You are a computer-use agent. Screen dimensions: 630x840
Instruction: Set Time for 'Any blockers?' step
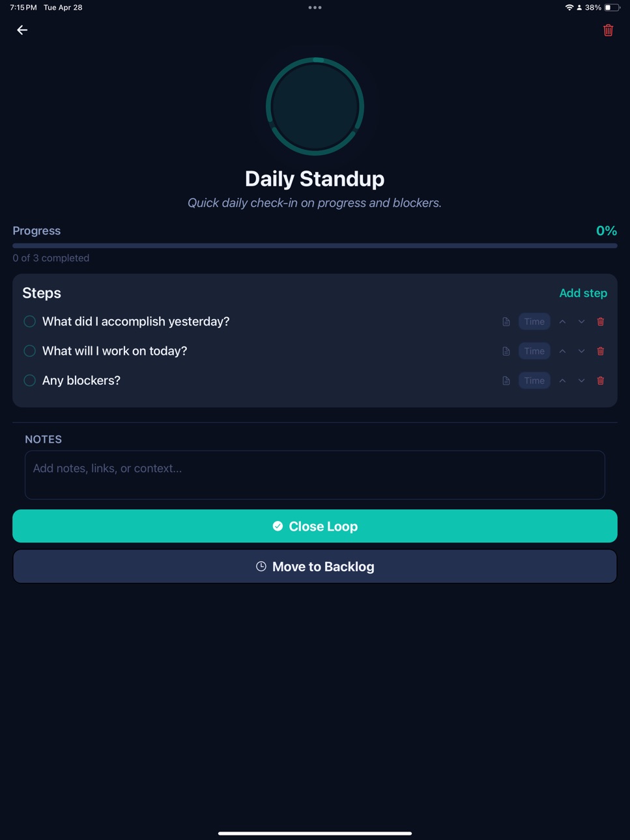tap(534, 381)
